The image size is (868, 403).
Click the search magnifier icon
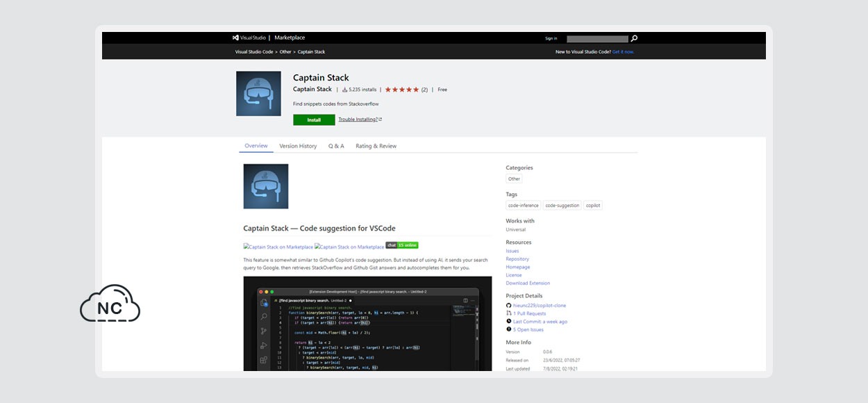pyautogui.click(x=634, y=39)
